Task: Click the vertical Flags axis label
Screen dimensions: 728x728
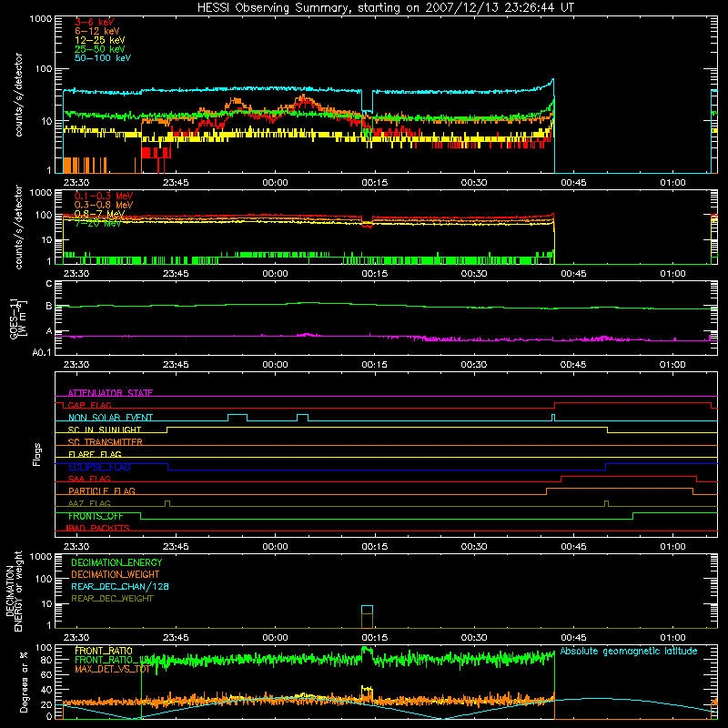Action: click(x=37, y=454)
